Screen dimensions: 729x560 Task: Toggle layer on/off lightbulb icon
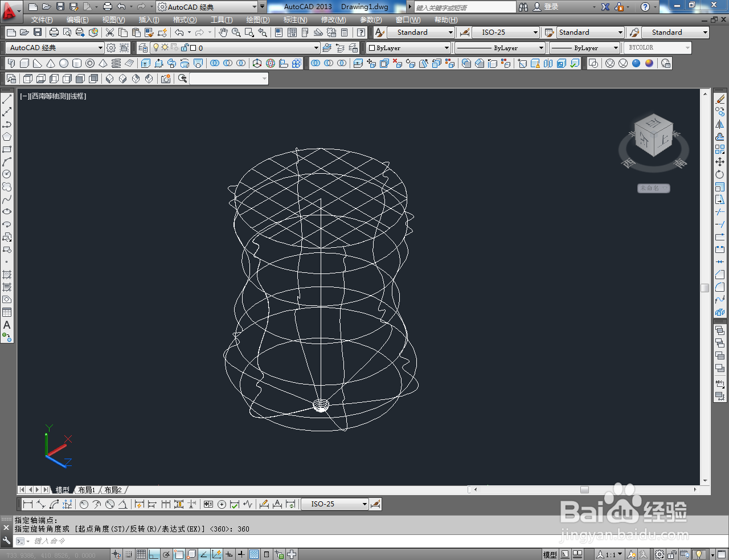pyautogui.click(x=156, y=48)
